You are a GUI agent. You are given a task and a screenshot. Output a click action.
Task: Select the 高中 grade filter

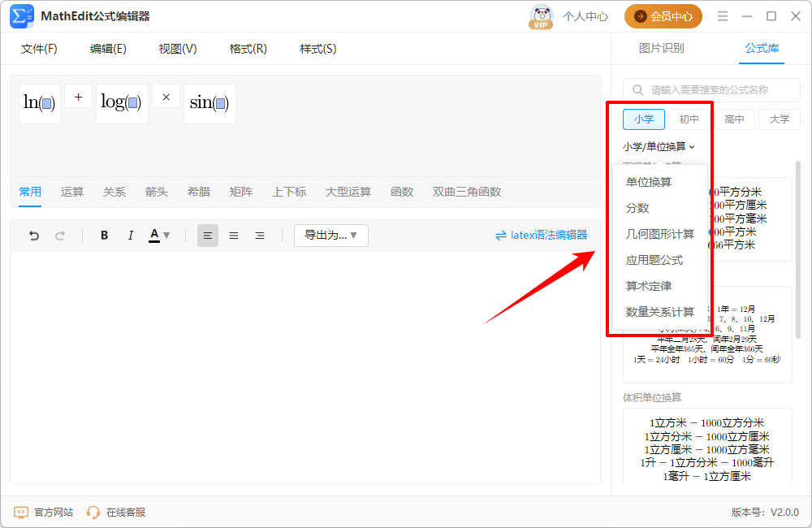pyautogui.click(x=734, y=119)
